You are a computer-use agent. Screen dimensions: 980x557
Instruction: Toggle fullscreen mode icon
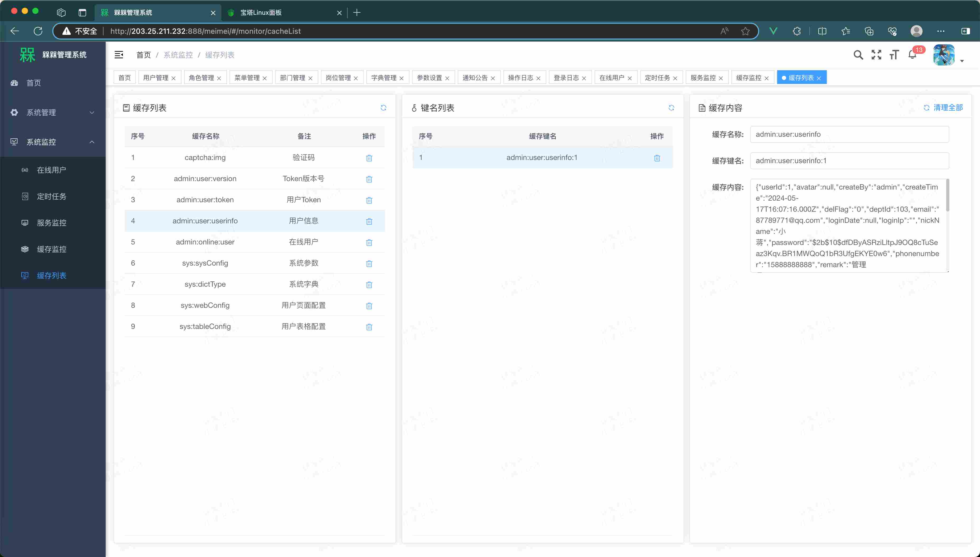click(x=876, y=55)
